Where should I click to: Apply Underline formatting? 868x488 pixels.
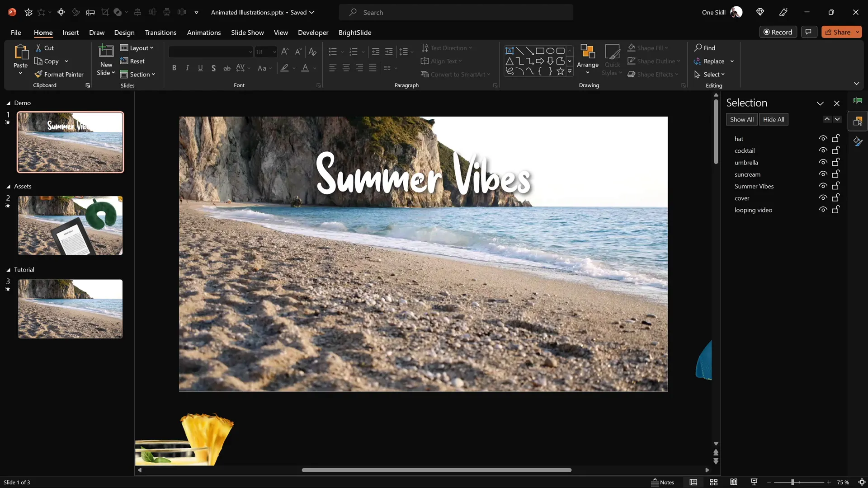200,68
